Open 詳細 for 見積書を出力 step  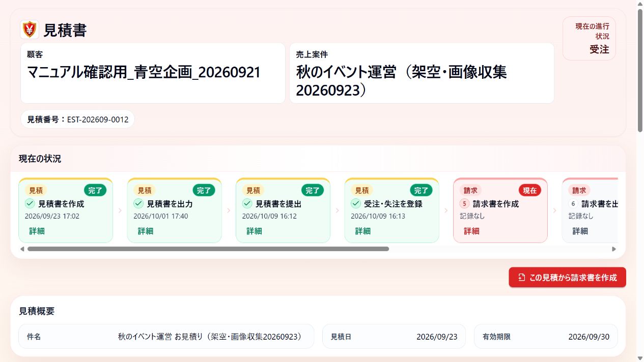point(146,231)
